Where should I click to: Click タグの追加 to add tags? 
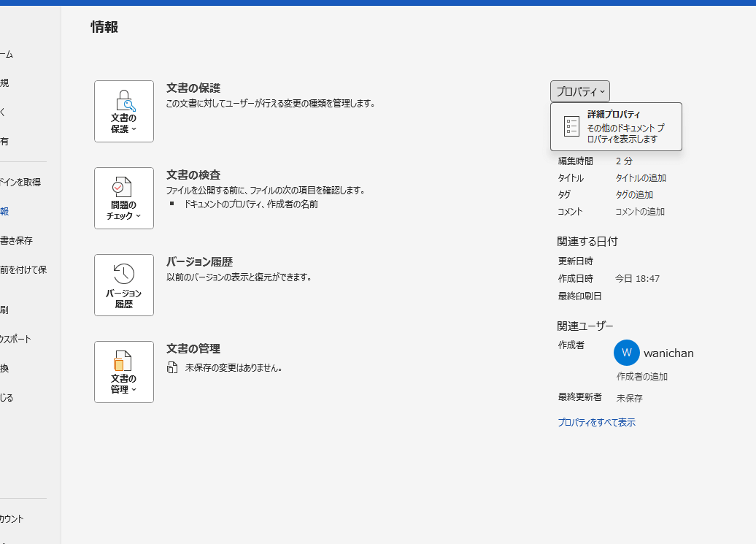634,195
